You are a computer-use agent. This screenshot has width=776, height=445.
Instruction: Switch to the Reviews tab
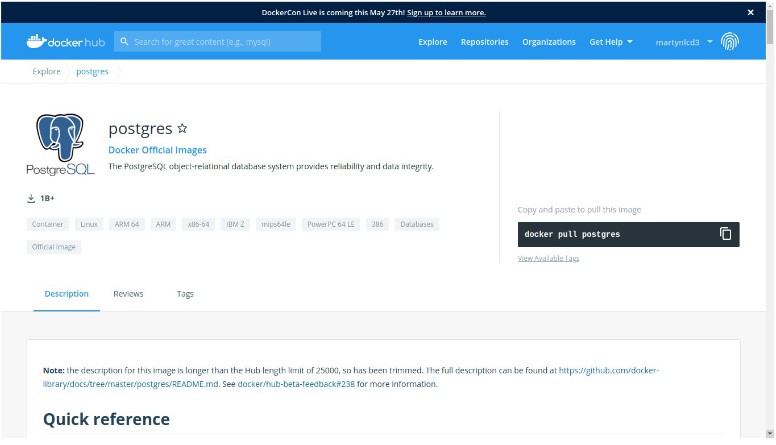128,294
